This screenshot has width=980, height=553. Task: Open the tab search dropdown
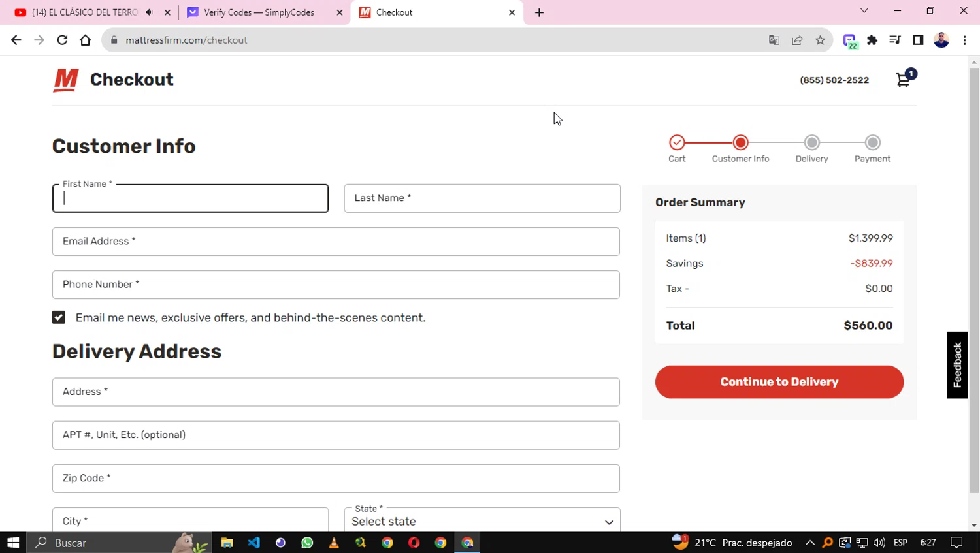tap(864, 10)
